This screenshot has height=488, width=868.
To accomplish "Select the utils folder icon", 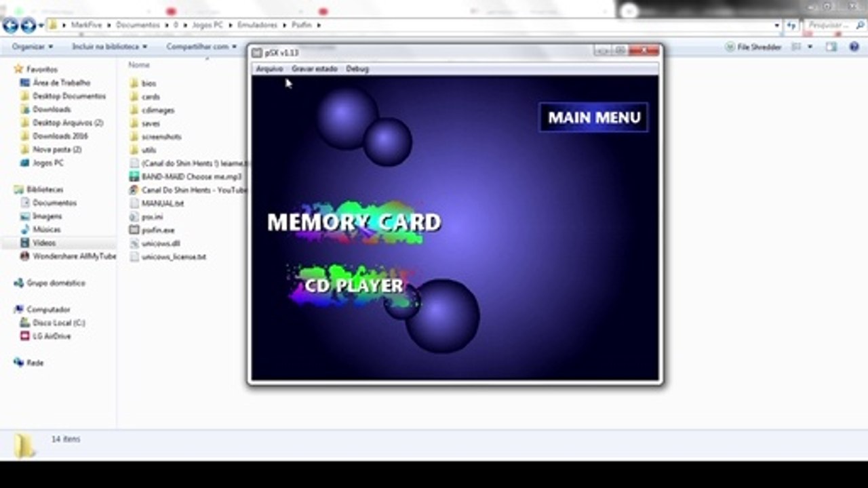I will point(134,150).
